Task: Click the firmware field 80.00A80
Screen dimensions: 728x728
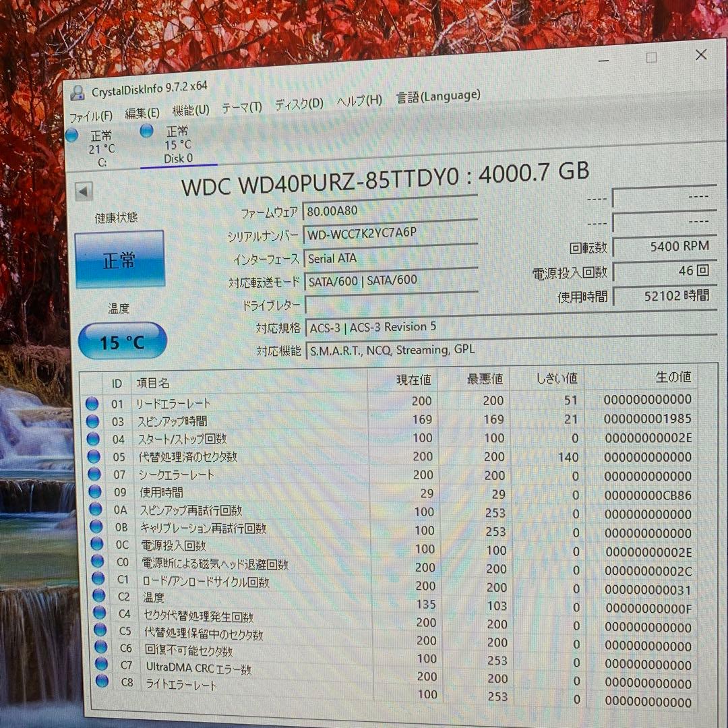Action: (390, 210)
